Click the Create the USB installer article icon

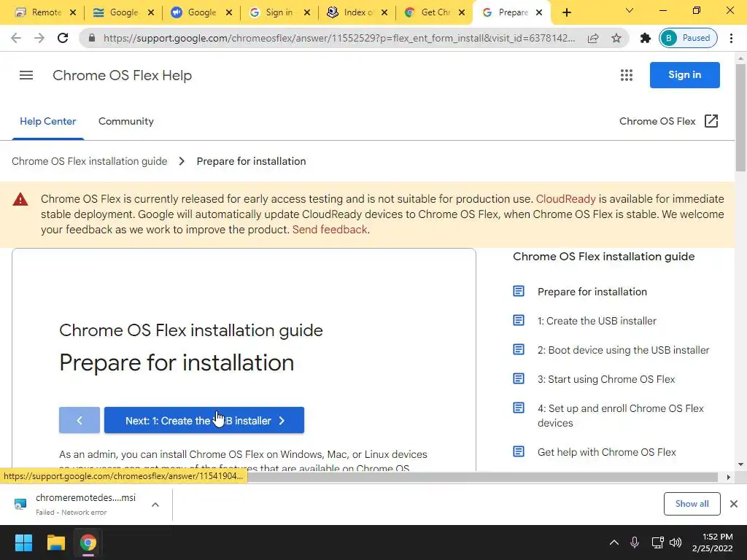[519, 320]
